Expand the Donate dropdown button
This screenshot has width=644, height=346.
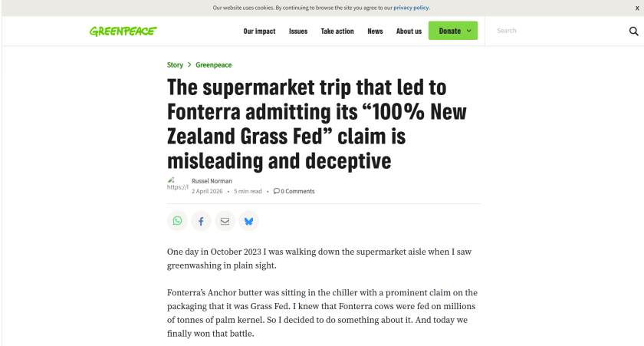(453, 31)
